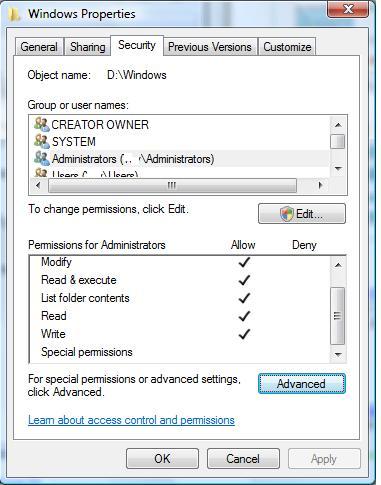Viewport: 381px width, 485px height.
Task: Click the Edit... permissions button
Action: pos(302,214)
